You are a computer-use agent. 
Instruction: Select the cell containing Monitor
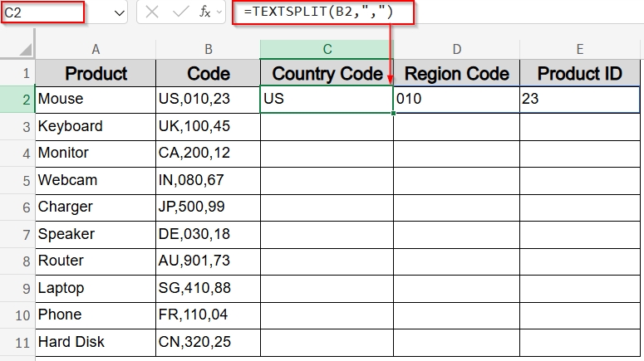point(96,154)
